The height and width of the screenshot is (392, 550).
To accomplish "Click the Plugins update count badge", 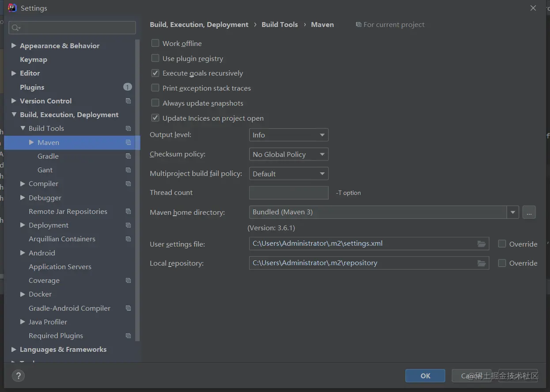I will (x=127, y=87).
